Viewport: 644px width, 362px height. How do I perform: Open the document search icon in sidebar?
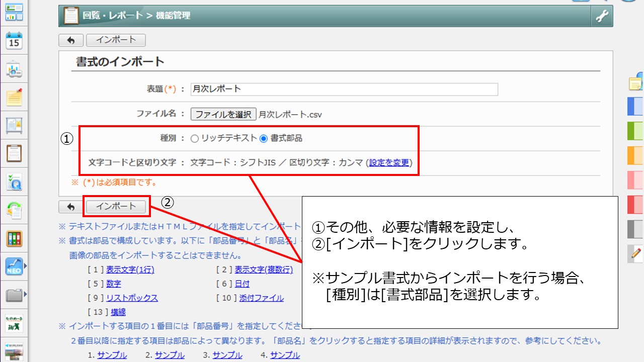click(14, 182)
